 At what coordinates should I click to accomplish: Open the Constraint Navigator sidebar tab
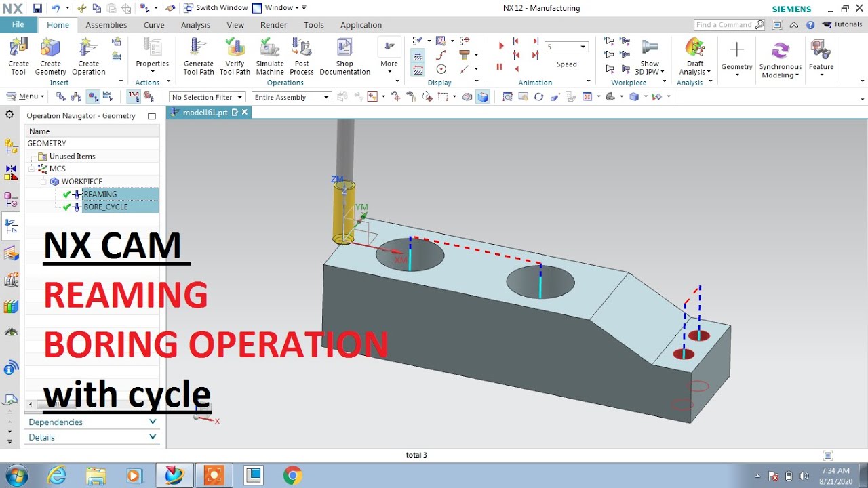tap(11, 173)
